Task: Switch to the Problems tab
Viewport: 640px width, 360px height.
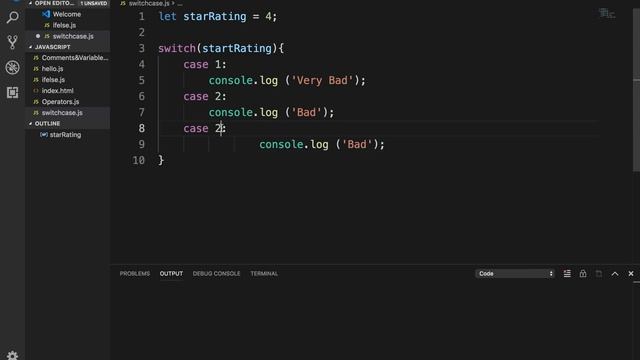Action: pos(135,273)
